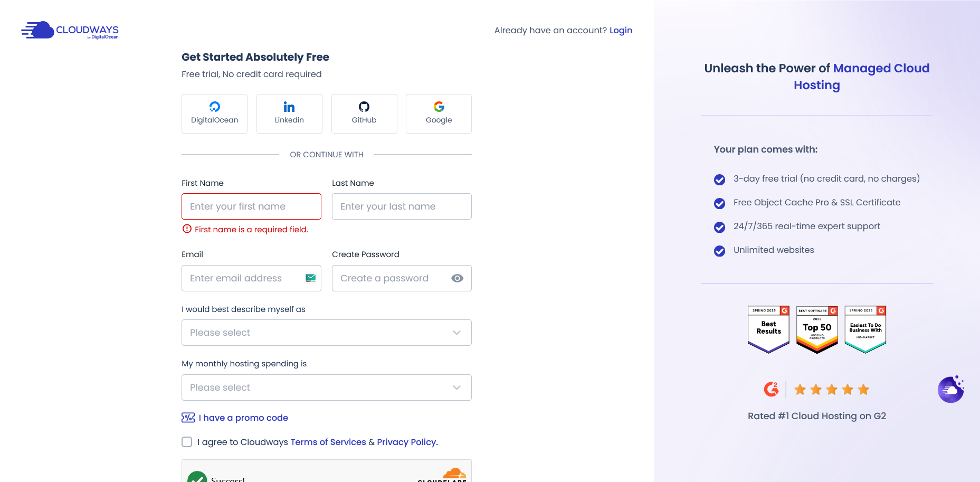
Task: Click the checkmark beside 24/7/365 support
Action: coord(719,227)
